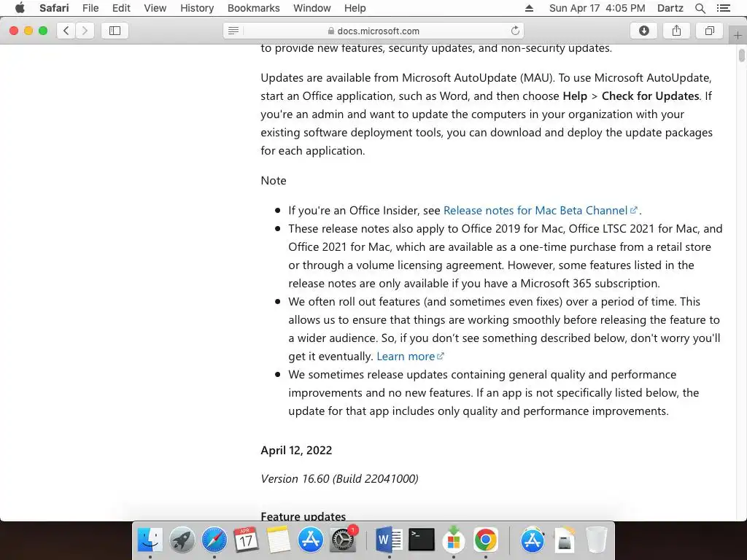
Task: Open the Share button in Safari toolbar
Action: 676,31
